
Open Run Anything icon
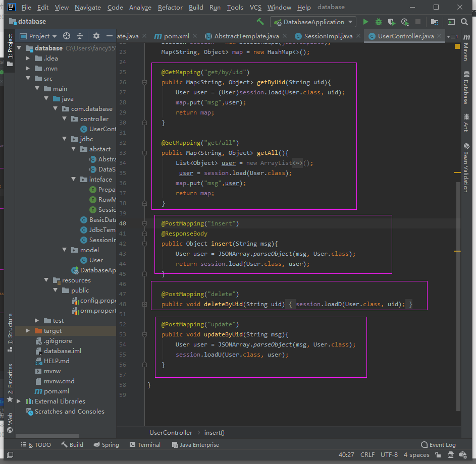tap(451, 22)
